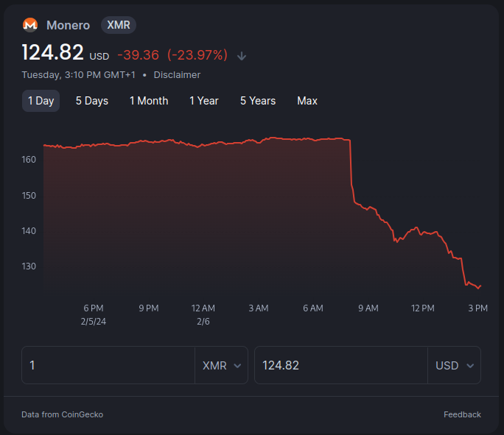
Task: Click the Data from CoinGecko text
Action: (63, 414)
